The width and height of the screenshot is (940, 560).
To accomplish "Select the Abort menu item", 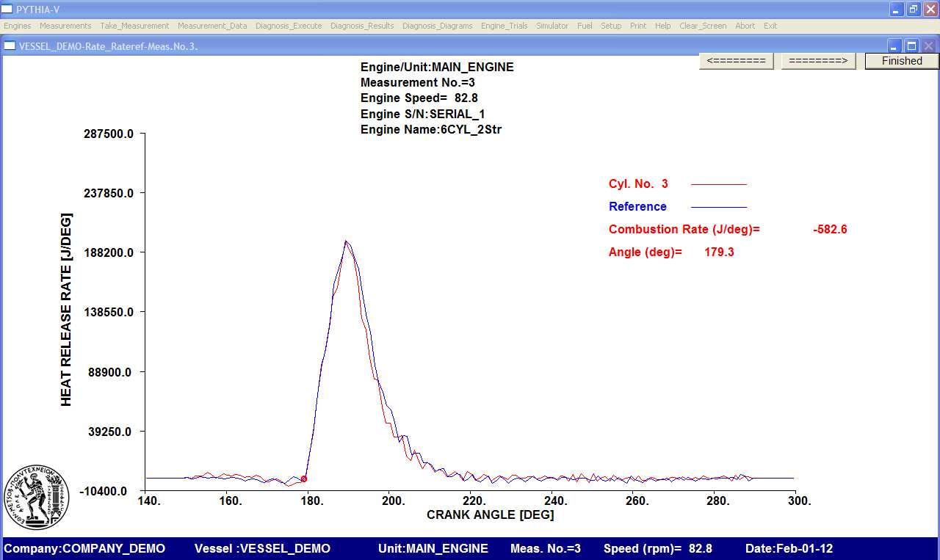I will coord(745,26).
